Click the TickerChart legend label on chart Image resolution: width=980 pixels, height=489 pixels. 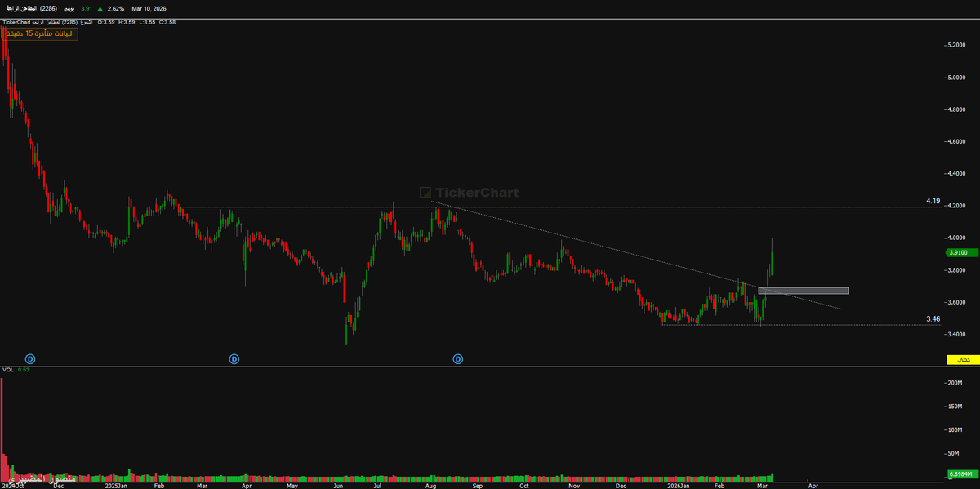tap(16, 22)
